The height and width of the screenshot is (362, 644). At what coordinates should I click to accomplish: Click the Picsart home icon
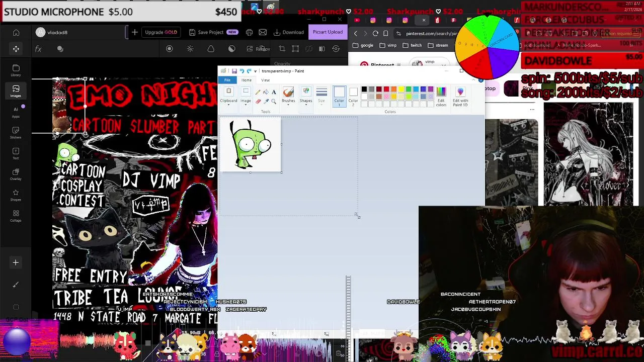click(16, 33)
